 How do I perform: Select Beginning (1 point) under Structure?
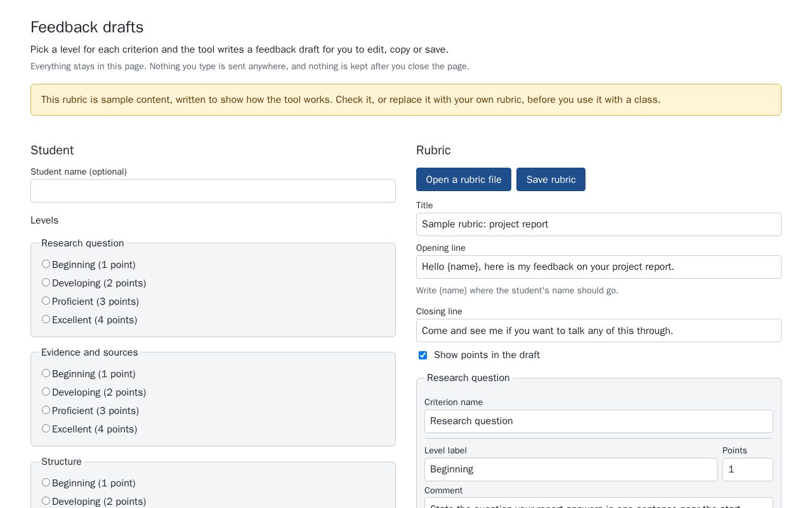pos(46,483)
